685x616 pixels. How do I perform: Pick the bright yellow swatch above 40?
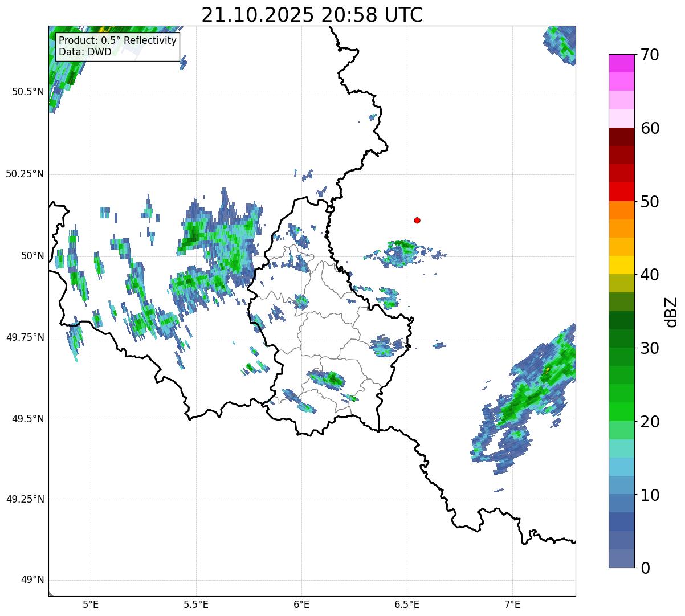point(621,266)
